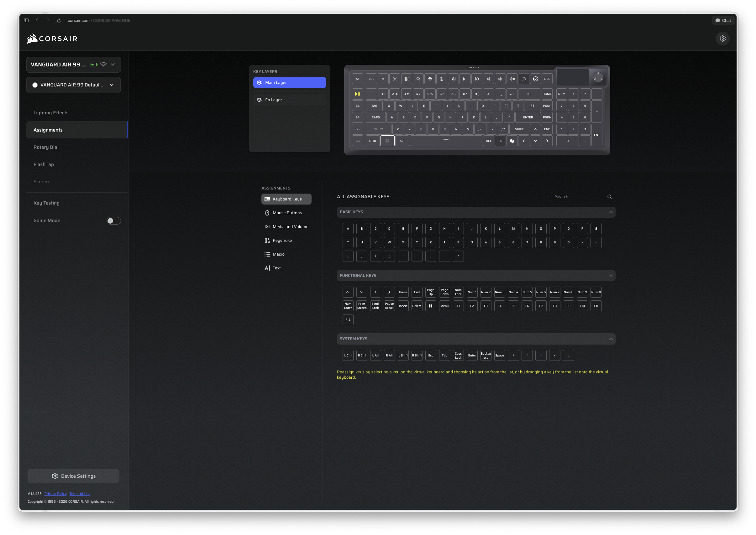This screenshot has width=756, height=535.
Task: Select volume up key on virtual keyboard
Action: [x=512, y=79]
